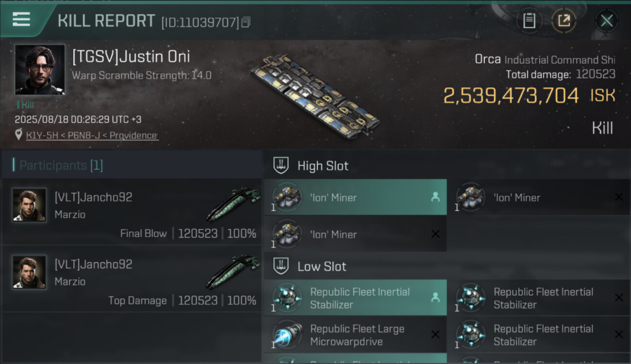Open the hamburger menu
Screen dimensions: 631x364
(x=21, y=19)
